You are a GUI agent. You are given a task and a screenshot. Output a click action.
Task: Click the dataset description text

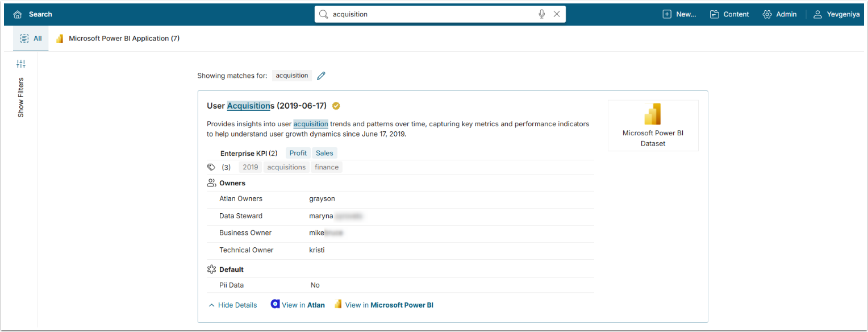(398, 129)
